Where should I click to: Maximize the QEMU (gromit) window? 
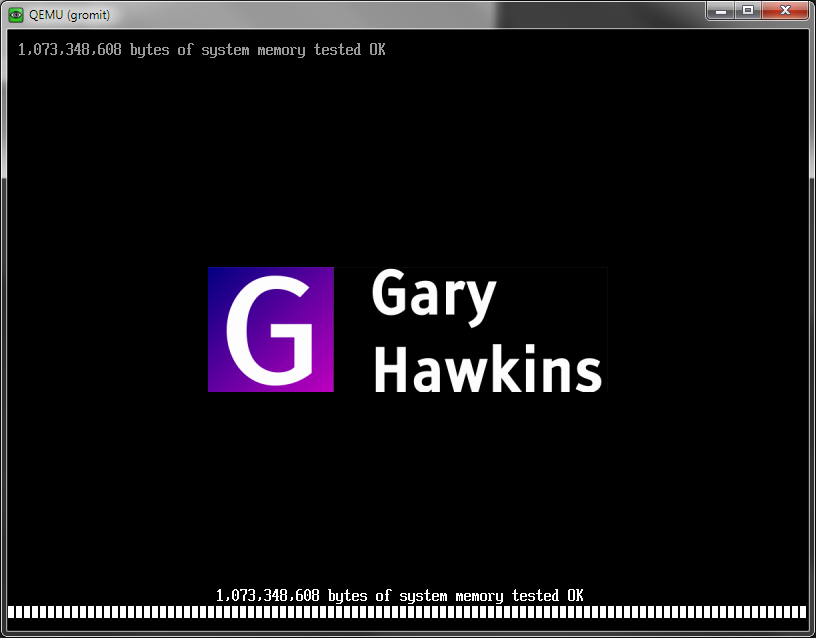click(748, 10)
